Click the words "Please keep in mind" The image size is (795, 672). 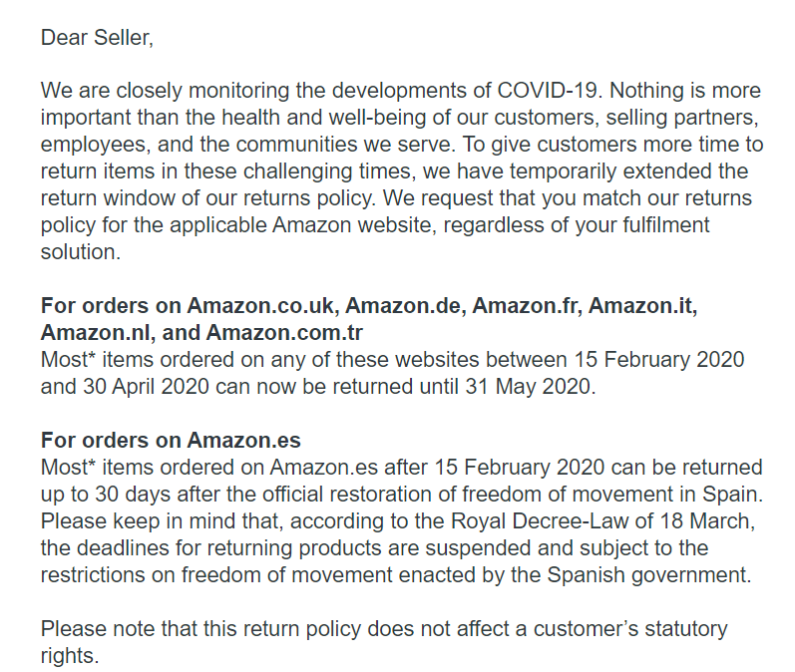coord(128,520)
